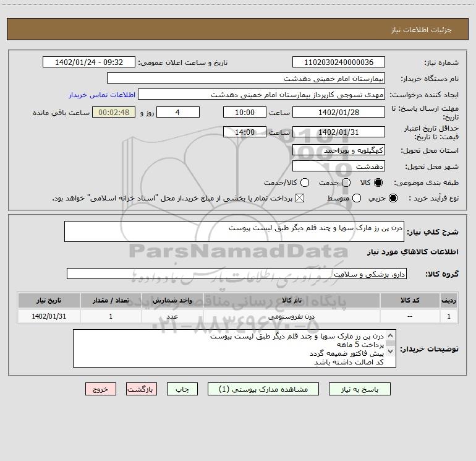
Task: Click the buyer name field بیمارستان امام خمینی دهدشت
Action: pyautogui.click(x=246, y=78)
